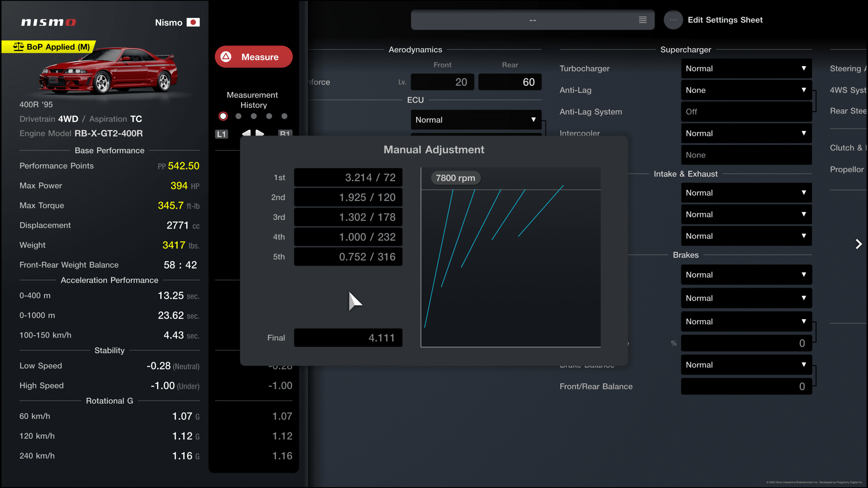Viewport: 868px width, 488px height.
Task: Adjust rear downforce value 60
Action: pyautogui.click(x=510, y=82)
